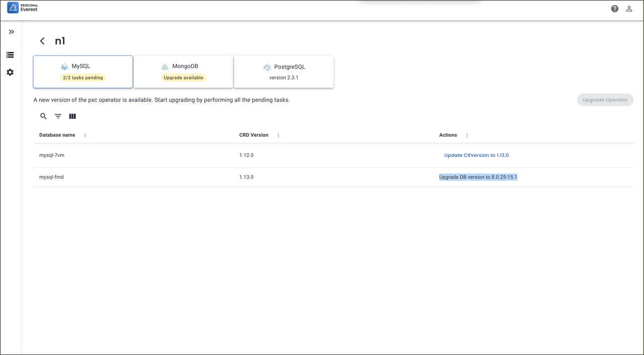Click the table search magnifier icon
Viewport: 644px width, 355px height.
click(43, 116)
